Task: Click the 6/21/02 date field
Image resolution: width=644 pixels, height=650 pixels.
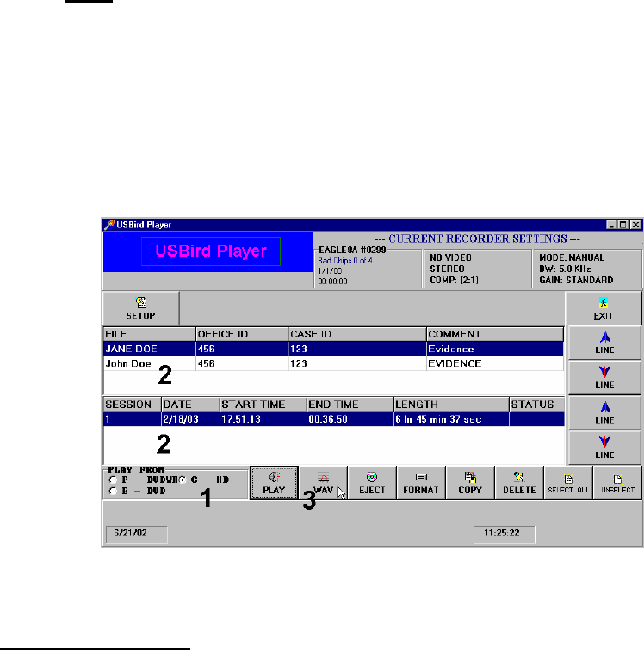Action: click(137, 534)
